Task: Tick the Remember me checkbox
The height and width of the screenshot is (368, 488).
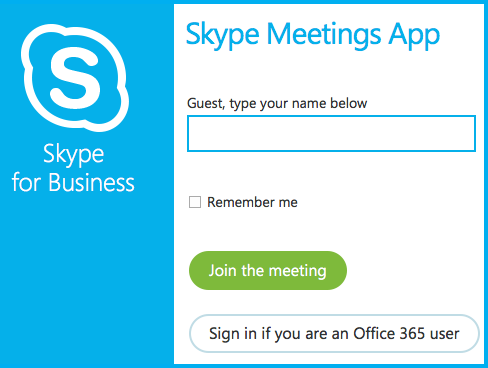Action: coord(195,202)
